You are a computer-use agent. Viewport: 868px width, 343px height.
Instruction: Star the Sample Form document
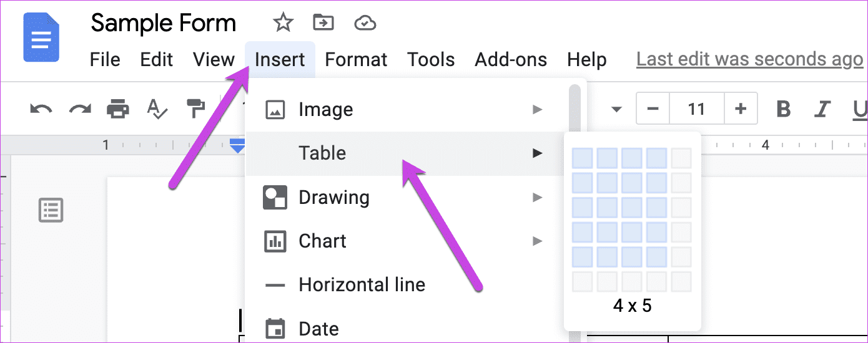pos(283,24)
